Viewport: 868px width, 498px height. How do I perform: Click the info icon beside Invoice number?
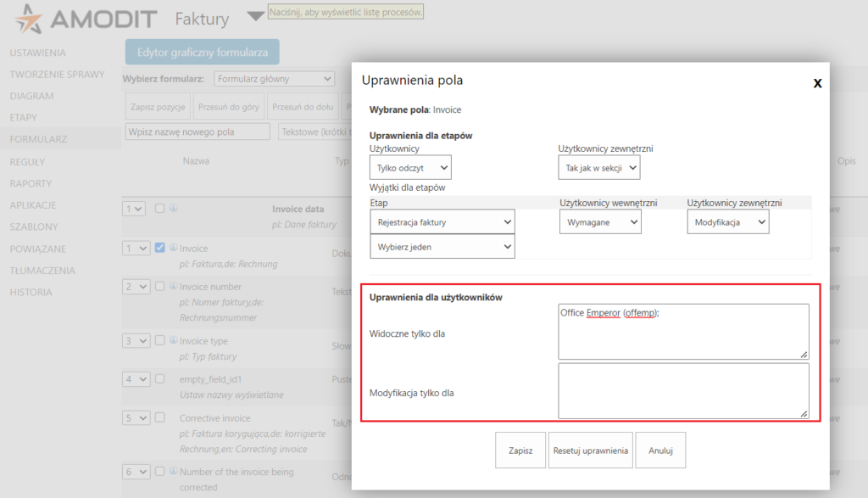[x=173, y=286]
